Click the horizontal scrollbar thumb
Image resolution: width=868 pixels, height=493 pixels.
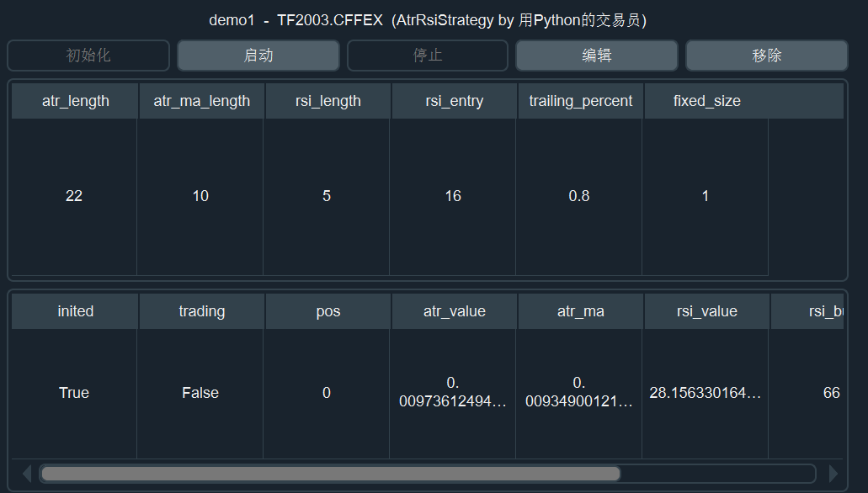[330, 474]
